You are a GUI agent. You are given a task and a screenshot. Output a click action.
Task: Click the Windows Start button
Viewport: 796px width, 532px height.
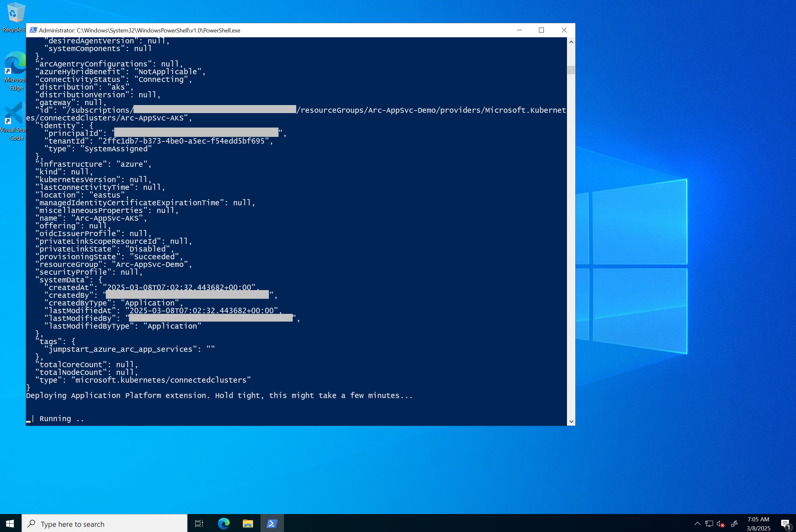pos(10,524)
